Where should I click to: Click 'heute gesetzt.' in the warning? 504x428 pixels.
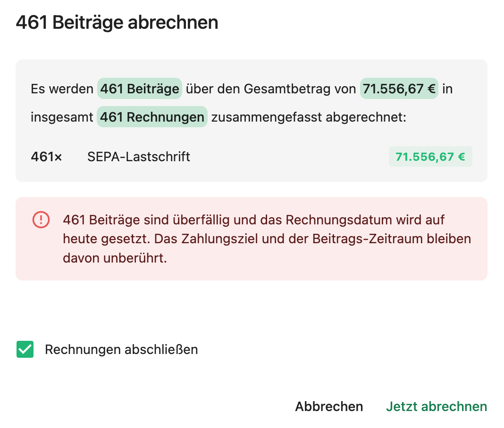[x=107, y=239]
